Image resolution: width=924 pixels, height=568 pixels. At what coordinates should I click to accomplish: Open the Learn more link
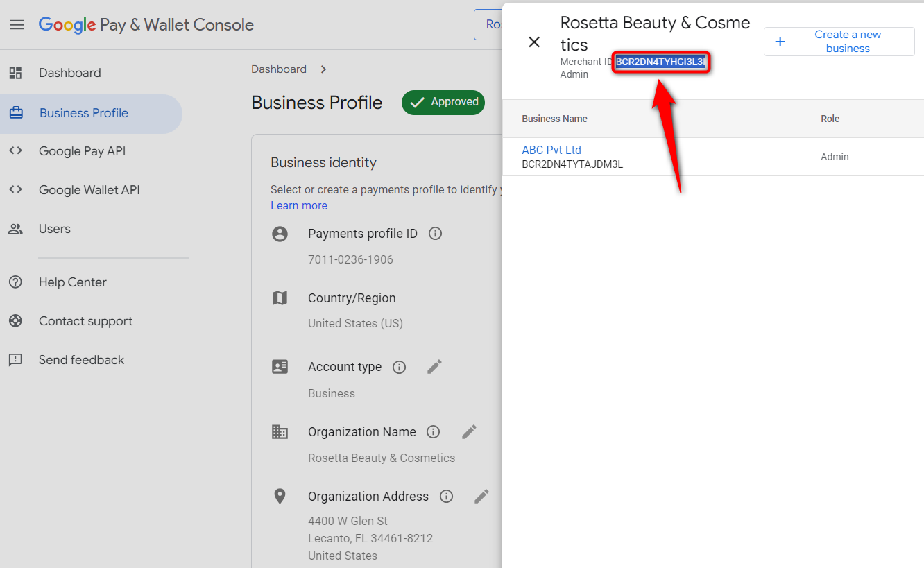click(299, 205)
